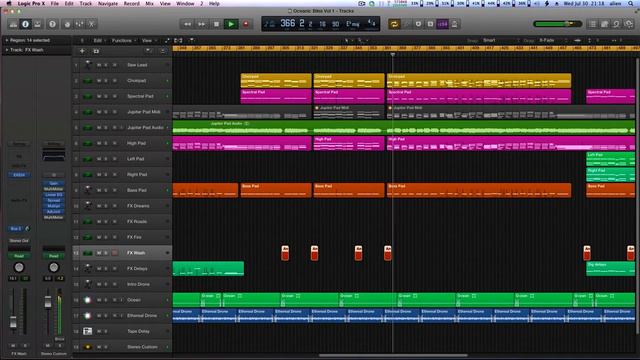Toggle the Show Flex icon
Viewport: 640px width, 360px height.
point(178,40)
